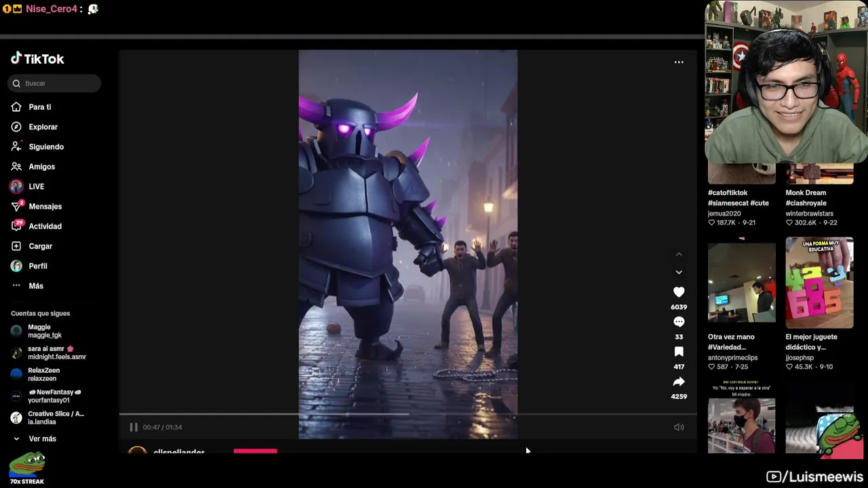Click the pink follow button below video
This screenshot has height=488, width=868.
[256, 451]
